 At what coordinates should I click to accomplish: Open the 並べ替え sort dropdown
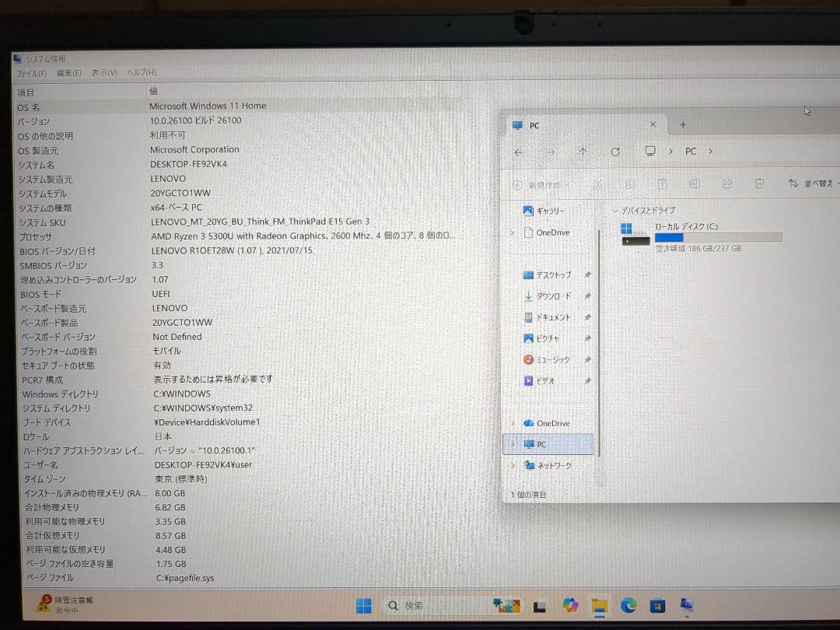point(811,184)
